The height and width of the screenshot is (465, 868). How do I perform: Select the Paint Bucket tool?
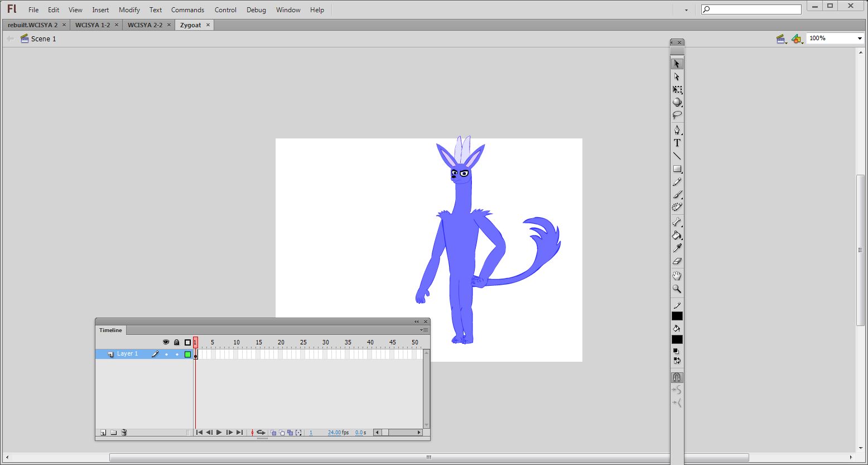click(x=677, y=236)
